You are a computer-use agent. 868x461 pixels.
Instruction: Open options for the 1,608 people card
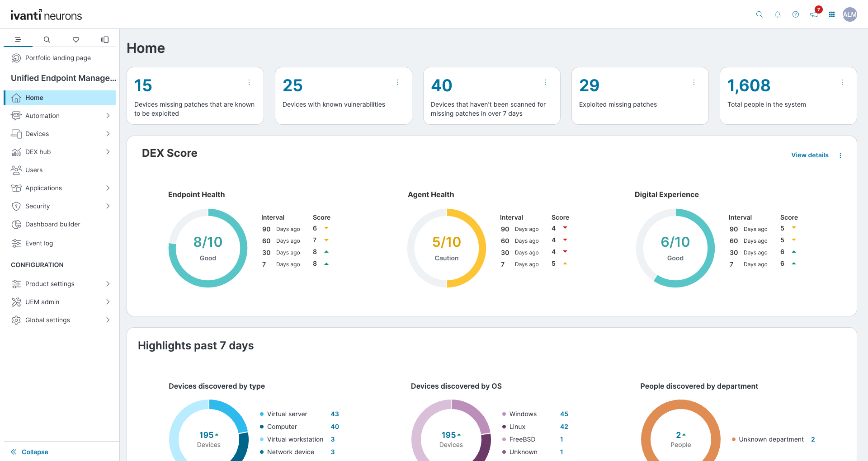[x=842, y=82]
